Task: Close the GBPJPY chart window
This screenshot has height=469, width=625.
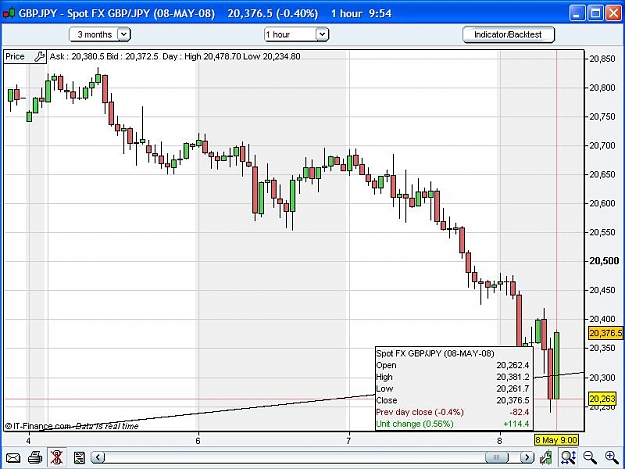Action: point(614,13)
